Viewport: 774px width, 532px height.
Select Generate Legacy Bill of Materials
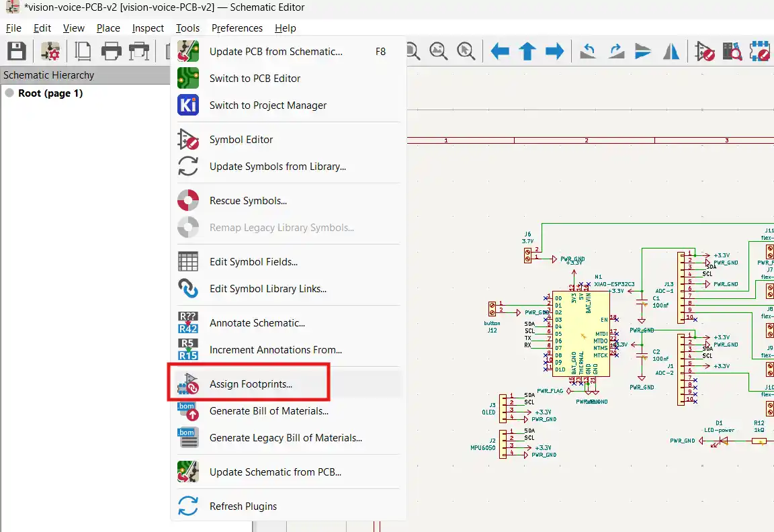point(288,438)
